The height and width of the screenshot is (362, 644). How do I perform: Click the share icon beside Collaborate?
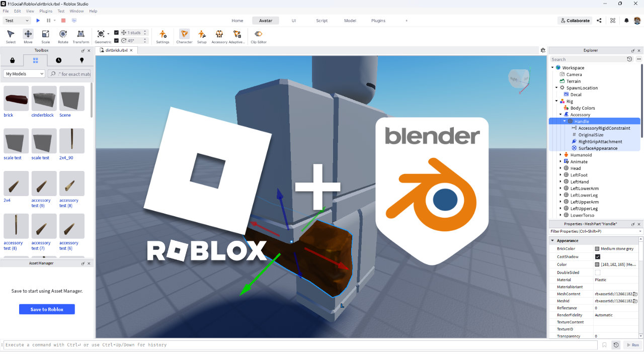pos(599,21)
